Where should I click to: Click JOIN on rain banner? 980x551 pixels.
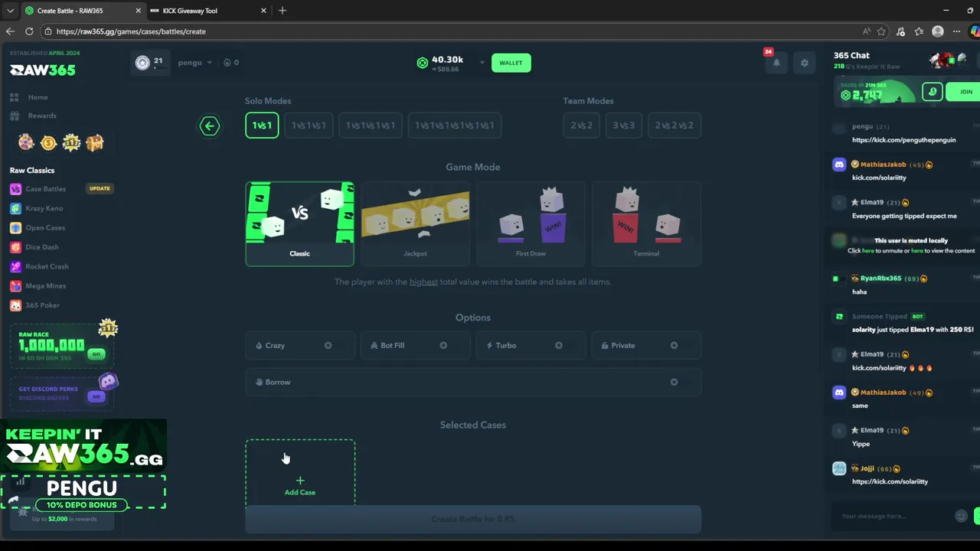coord(963,92)
